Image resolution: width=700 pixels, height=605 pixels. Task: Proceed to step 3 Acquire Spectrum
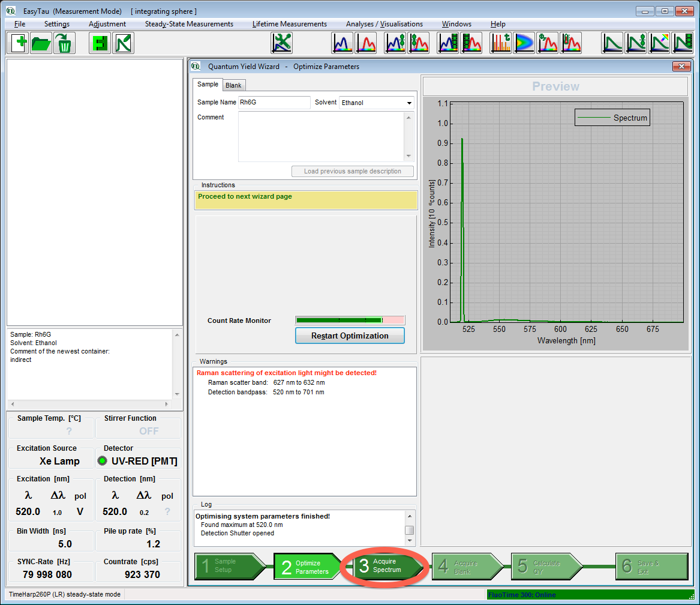click(x=384, y=566)
